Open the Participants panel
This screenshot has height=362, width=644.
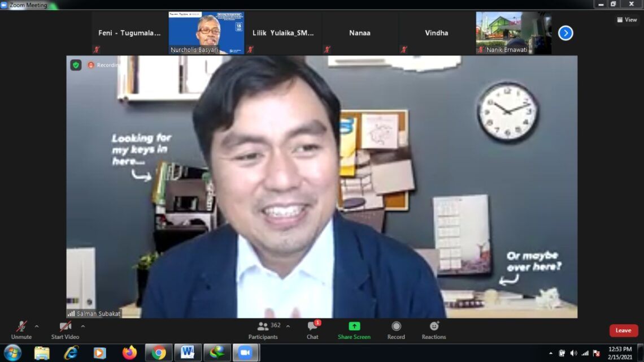263,330
